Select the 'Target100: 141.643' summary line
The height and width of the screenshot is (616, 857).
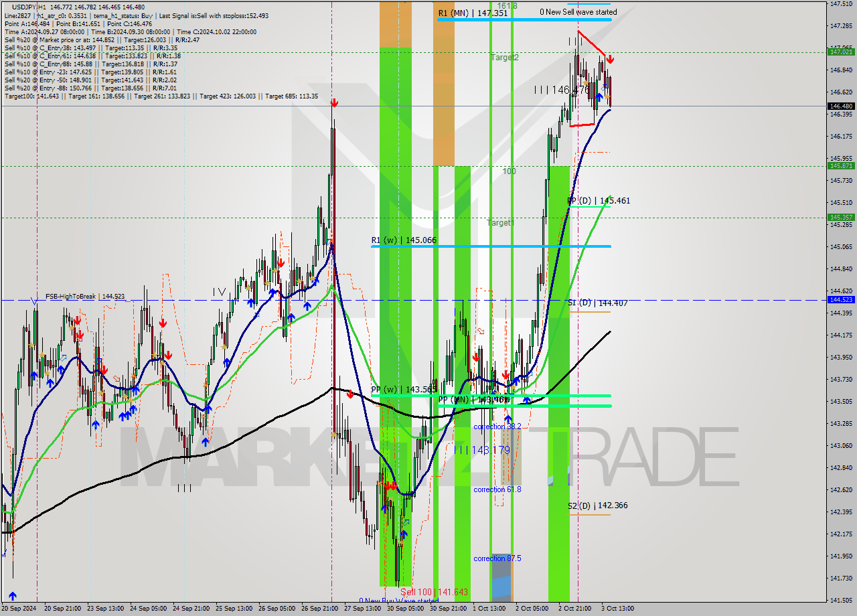pos(161,96)
